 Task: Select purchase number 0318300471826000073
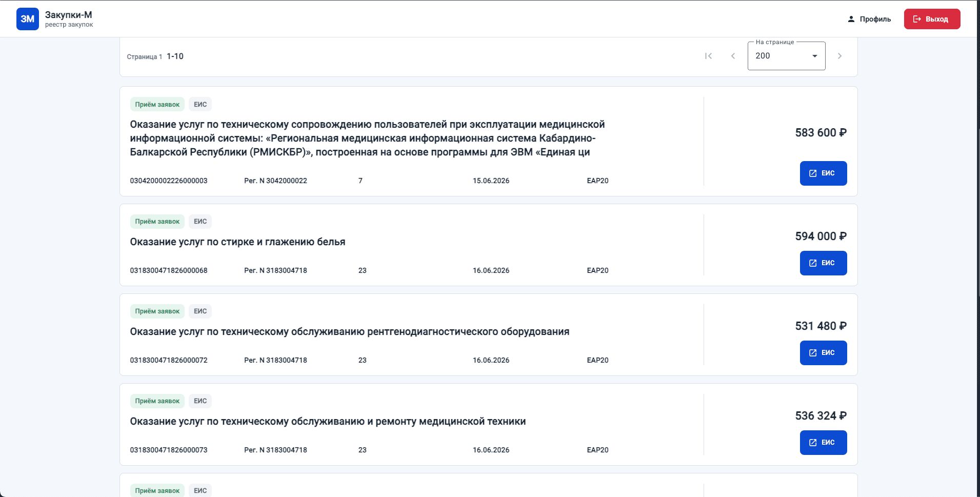click(169, 450)
